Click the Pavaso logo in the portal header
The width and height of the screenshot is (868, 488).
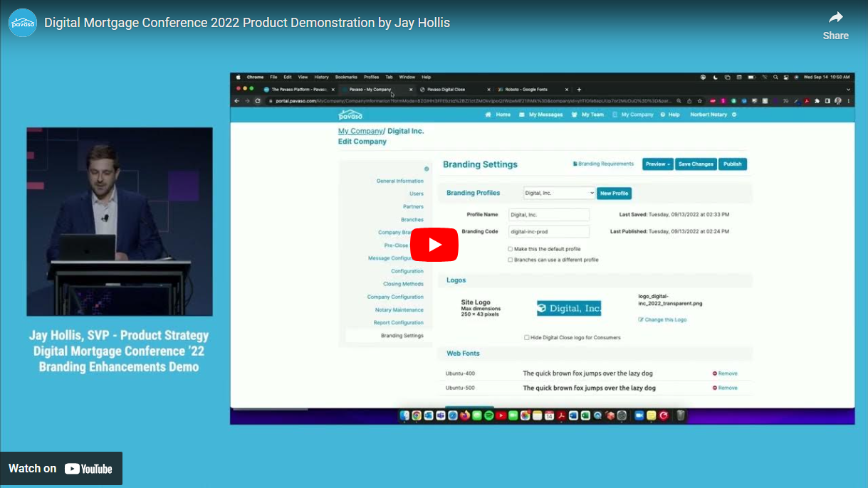click(x=350, y=115)
